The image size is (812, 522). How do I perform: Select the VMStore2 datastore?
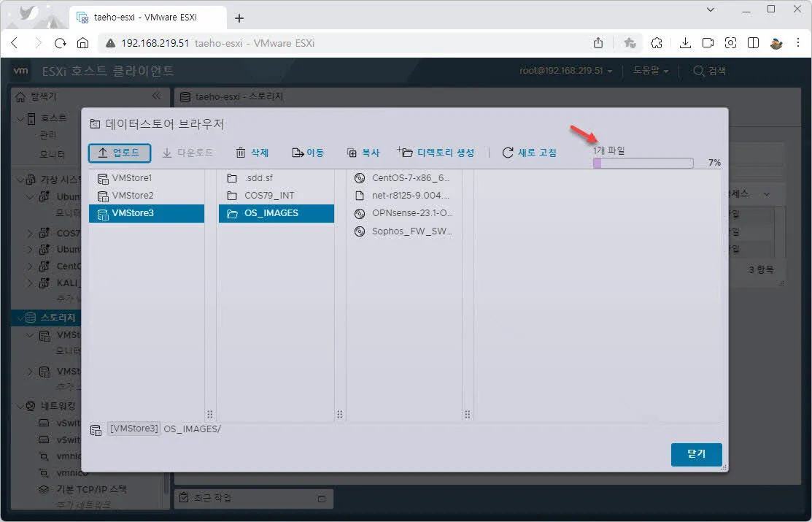(x=131, y=196)
